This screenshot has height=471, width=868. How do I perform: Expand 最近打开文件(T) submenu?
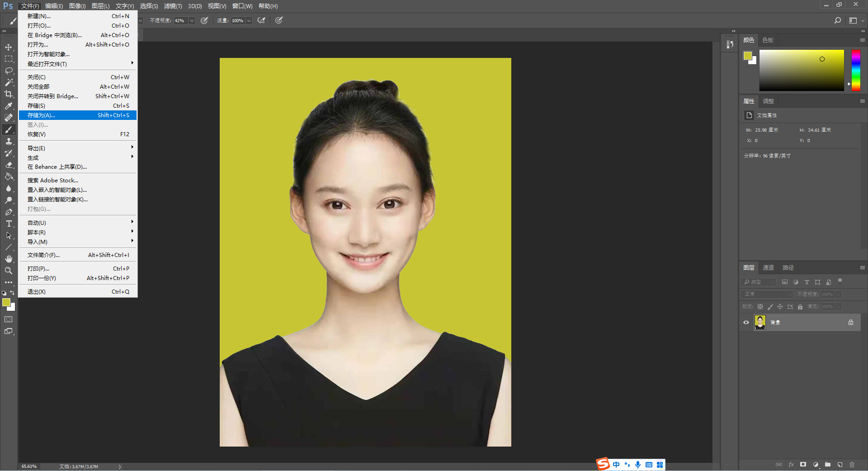click(78, 64)
